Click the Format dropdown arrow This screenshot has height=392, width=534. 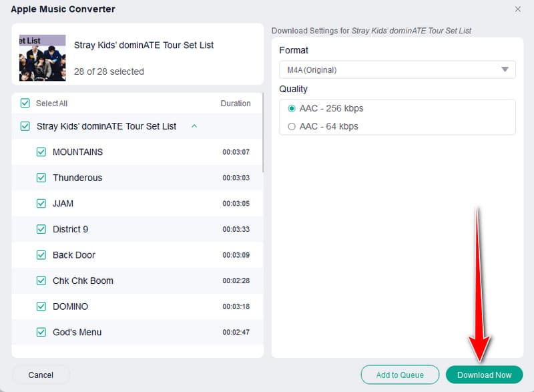(x=505, y=69)
